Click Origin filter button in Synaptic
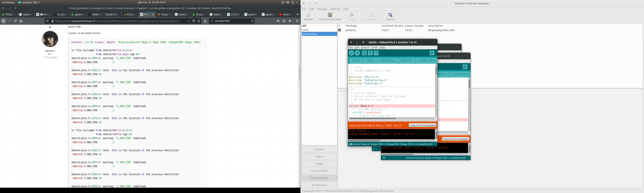Screen dimensions: 644x193 pos(319,163)
